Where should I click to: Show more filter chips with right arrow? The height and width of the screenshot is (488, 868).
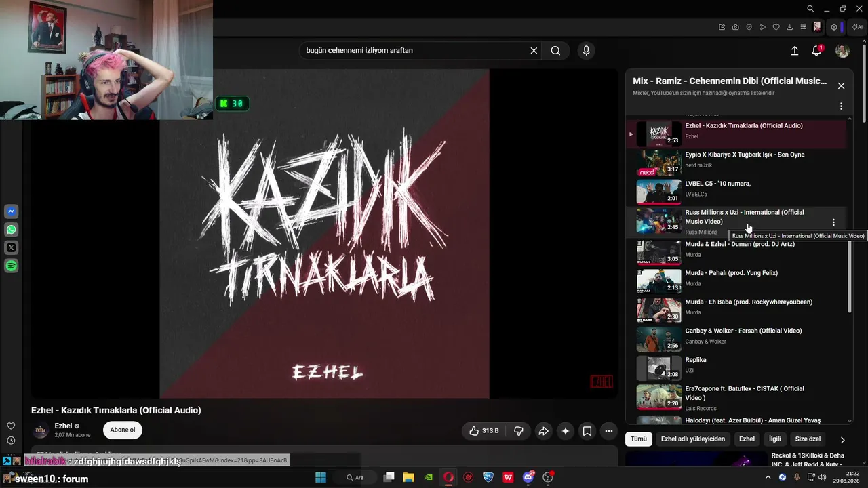(x=843, y=440)
